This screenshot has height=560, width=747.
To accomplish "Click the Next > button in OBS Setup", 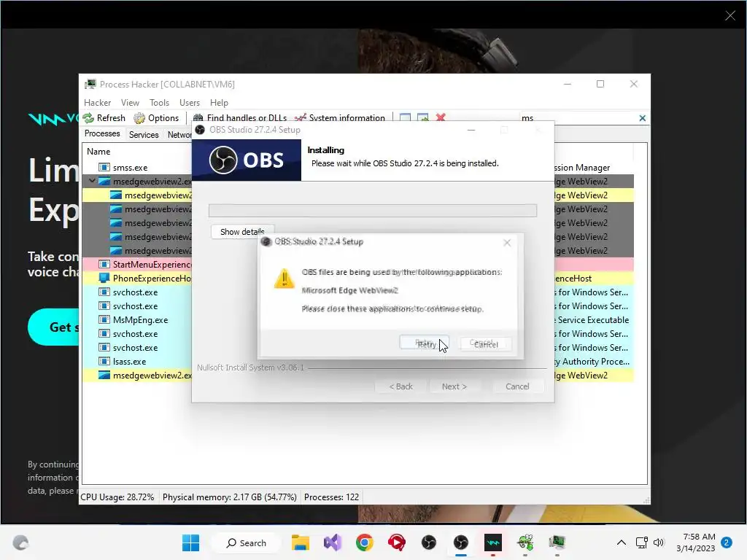I will pos(454,386).
